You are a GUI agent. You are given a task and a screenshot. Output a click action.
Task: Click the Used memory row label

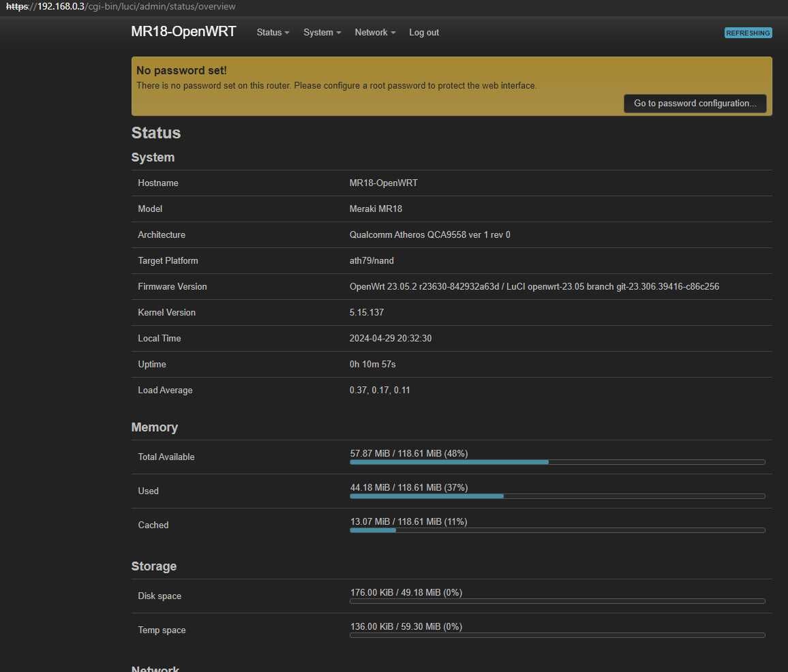click(148, 491)
